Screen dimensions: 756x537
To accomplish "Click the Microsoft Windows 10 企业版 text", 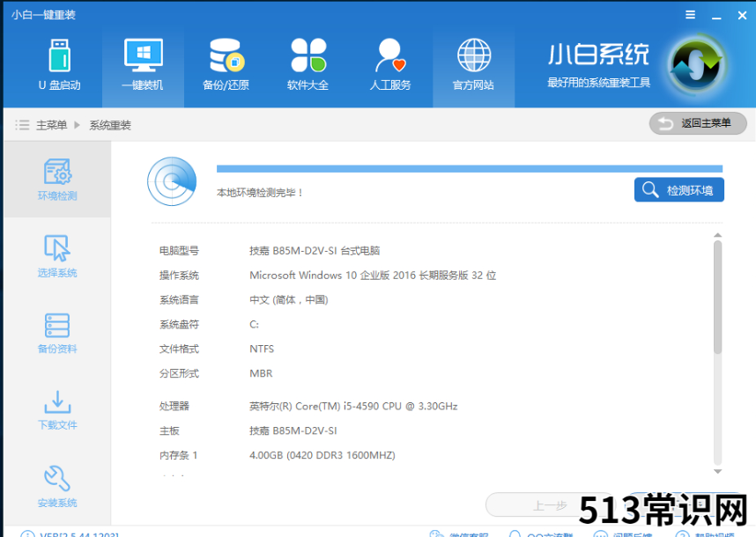I will click(373, 276).
